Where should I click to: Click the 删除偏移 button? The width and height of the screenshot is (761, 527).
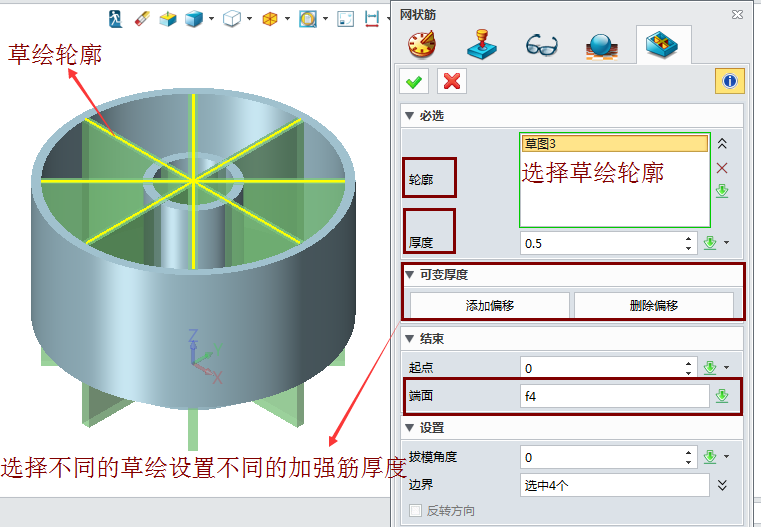coord(653,305)
